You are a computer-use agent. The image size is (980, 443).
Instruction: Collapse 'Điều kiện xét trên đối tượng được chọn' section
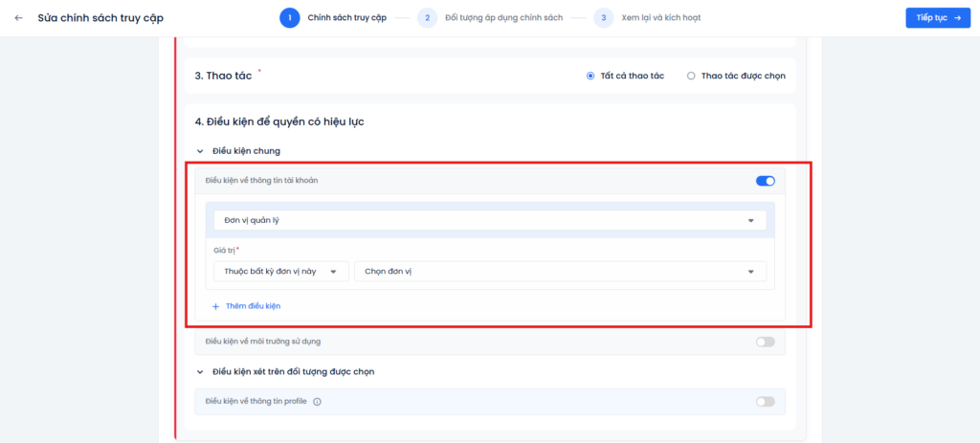click(200, 371)
